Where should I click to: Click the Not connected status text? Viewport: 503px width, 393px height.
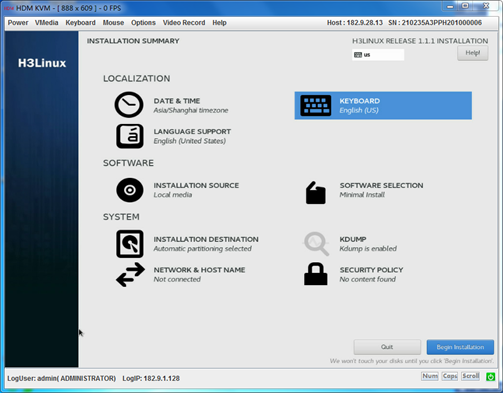point(177,279)
